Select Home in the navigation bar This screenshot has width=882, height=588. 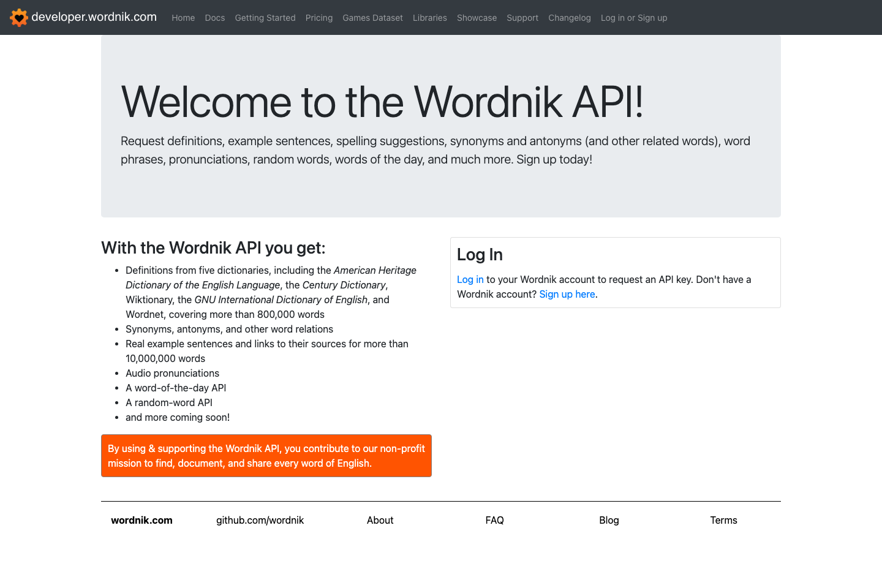[x=183, y=18]
